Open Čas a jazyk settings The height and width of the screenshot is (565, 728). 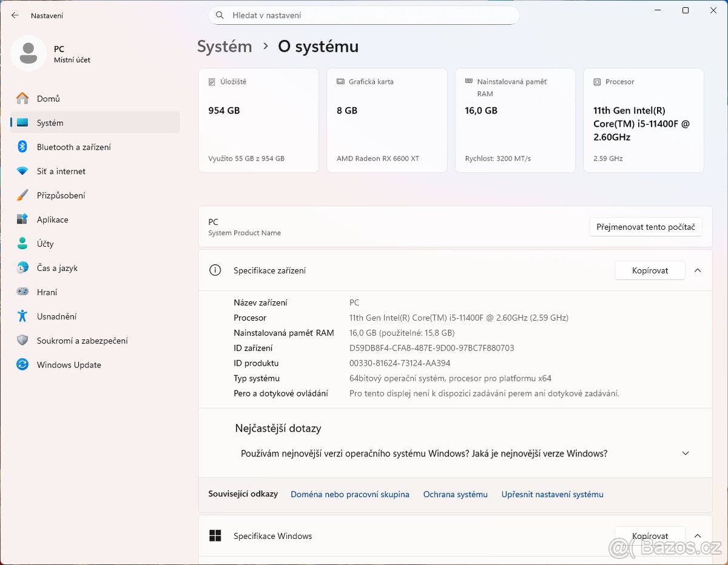57,268
